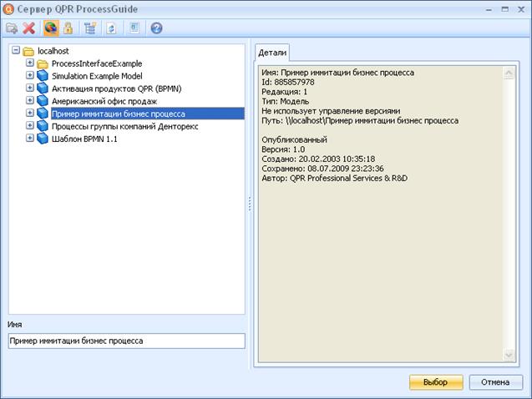Click the red X delete icon
The height and width of the screenshot is (399, 532).
[x=29, y=28]
